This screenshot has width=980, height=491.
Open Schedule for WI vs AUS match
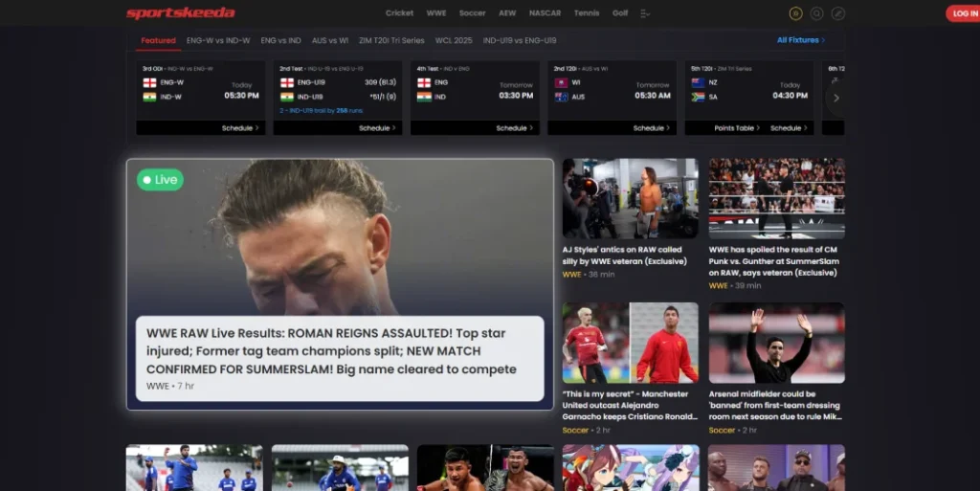pos(651,128)
